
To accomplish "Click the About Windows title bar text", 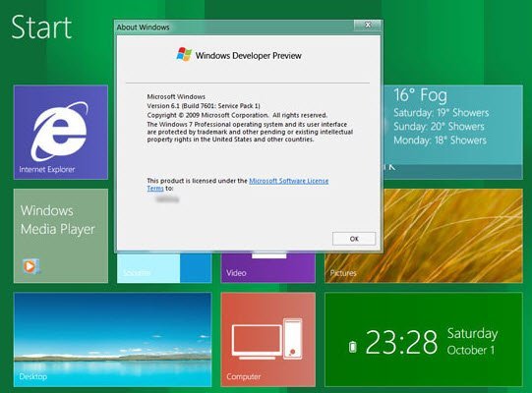I will [x=143, y=28].
